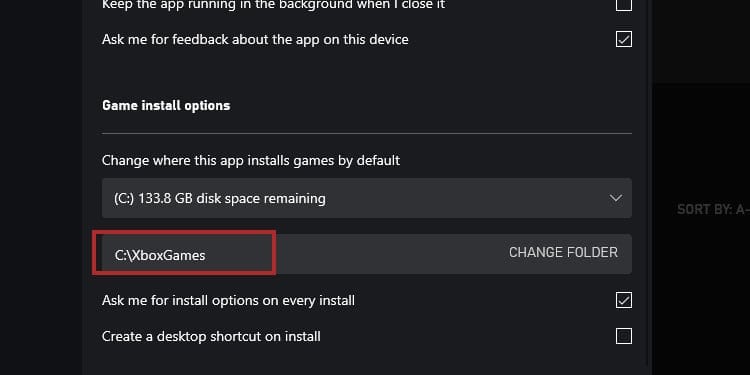750x375 pixels.
Task: Click the create a desktop shortcut label text
Action: coord(211,336)
